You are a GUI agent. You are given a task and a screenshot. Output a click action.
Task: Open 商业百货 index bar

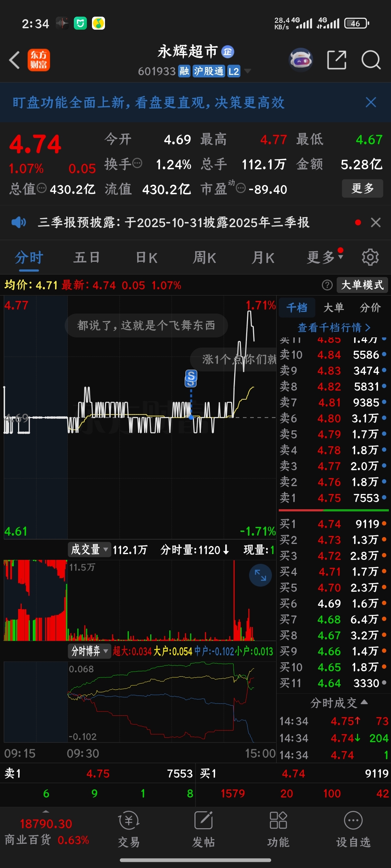(46, 831)
